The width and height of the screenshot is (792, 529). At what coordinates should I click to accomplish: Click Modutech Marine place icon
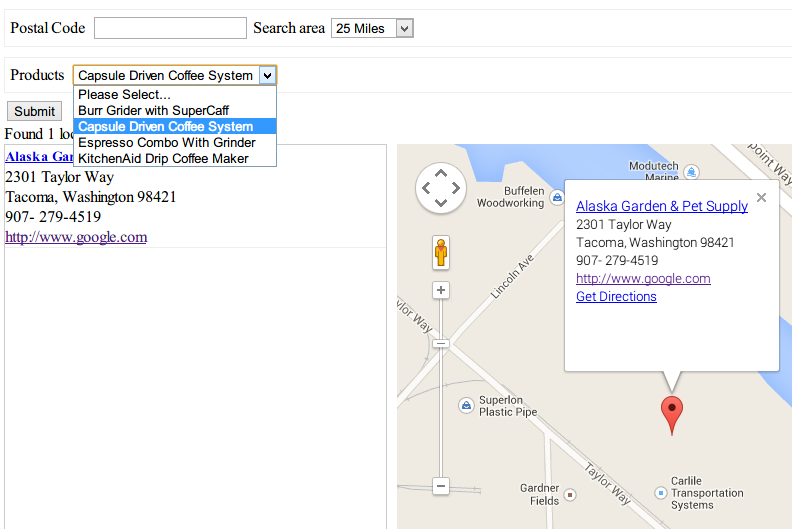point(691,172)
